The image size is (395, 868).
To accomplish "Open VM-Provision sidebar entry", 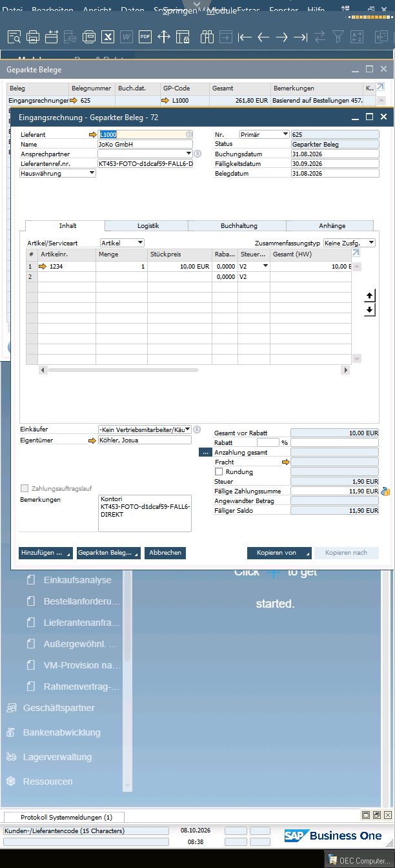I will pos(81,665).
